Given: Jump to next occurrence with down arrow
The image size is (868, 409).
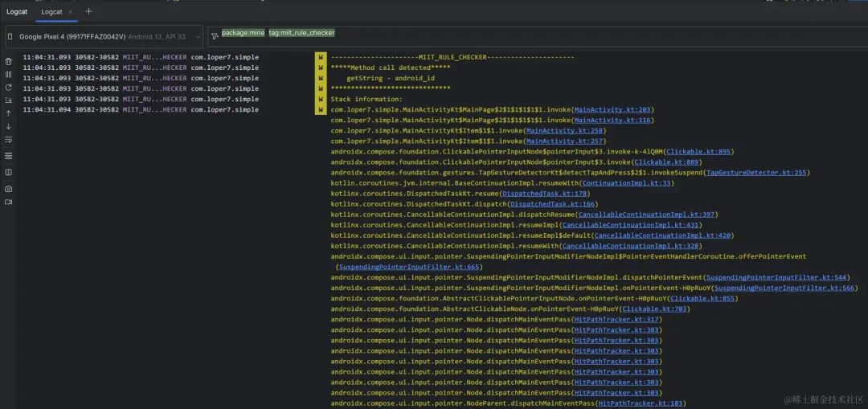Looking at the screenshot, I should (8, 126).
